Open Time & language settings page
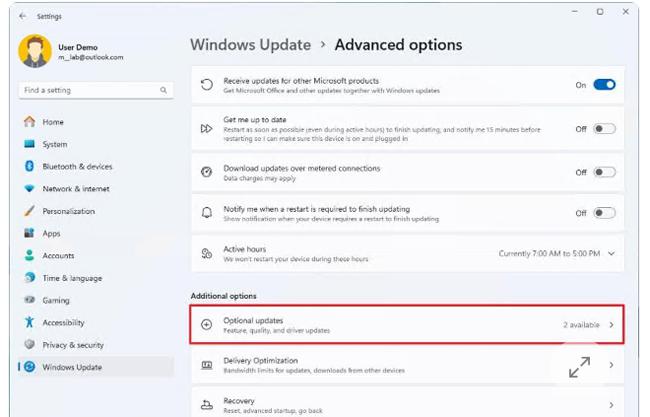 pos(71,278)
